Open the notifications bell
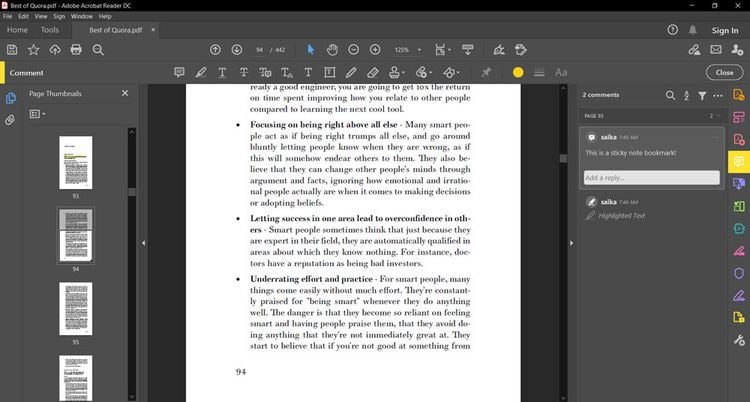 (693, 30)
